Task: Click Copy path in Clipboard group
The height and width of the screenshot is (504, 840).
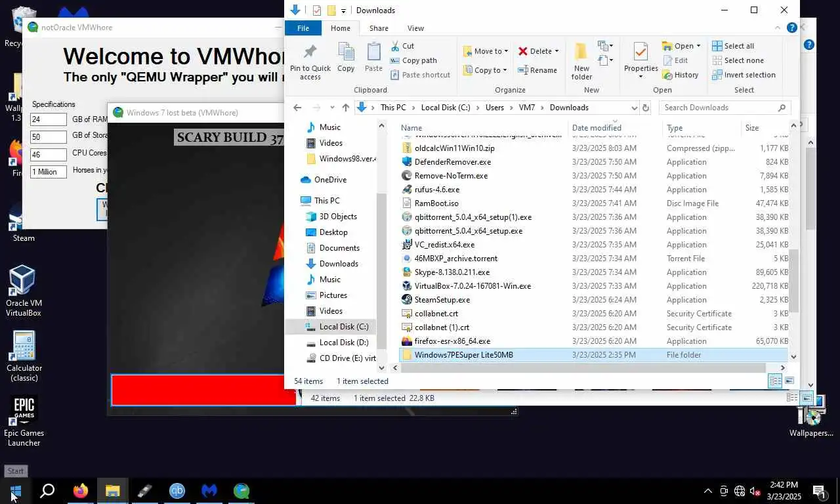Action: coord(413,60)
